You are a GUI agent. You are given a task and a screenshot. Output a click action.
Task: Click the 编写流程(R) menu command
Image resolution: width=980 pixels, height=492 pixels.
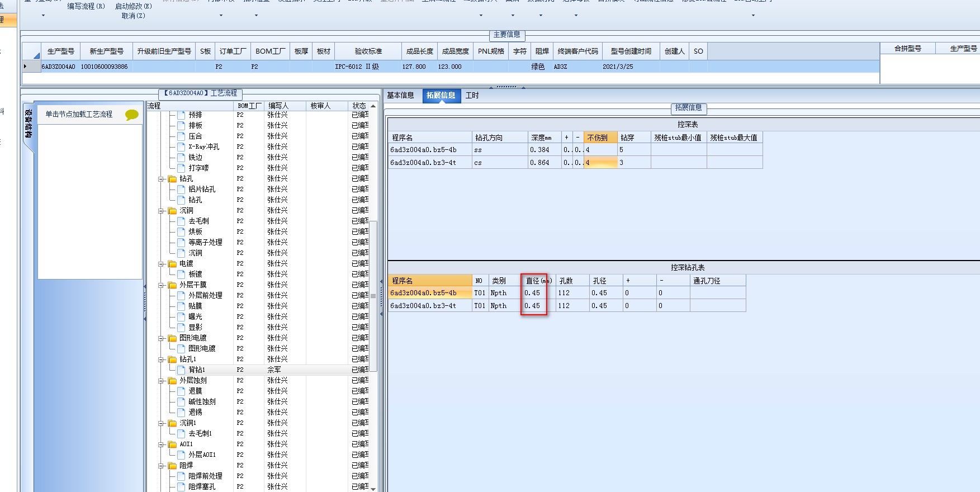coord(86,6)
